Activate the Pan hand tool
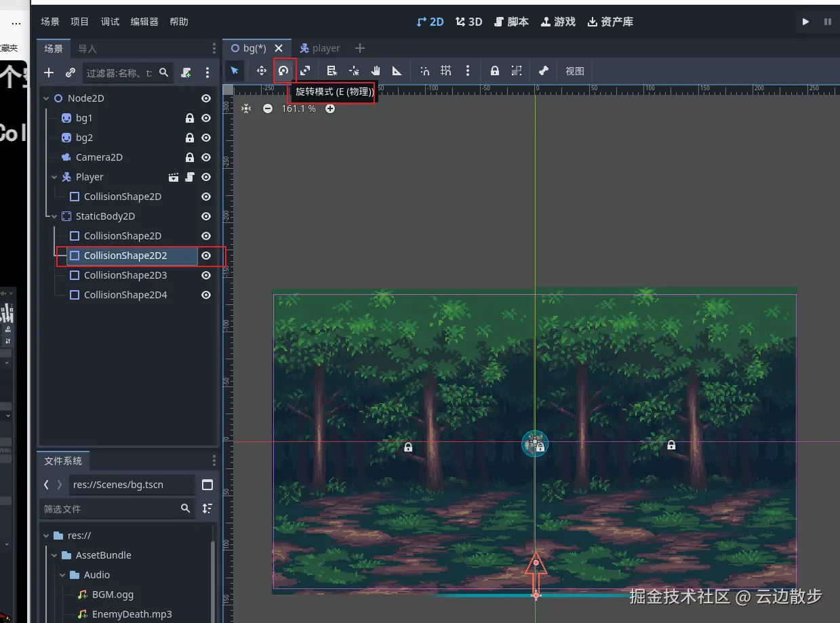The height and width of the screenshot is (623, 840). (376, 71)
